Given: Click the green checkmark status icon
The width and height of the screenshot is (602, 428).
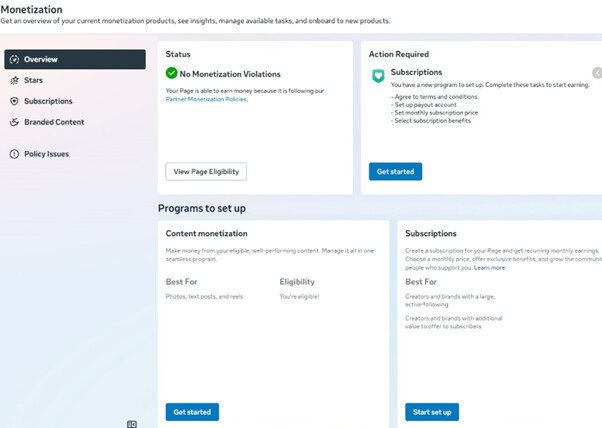Looking at the screenshot, I should coord(172,73).
